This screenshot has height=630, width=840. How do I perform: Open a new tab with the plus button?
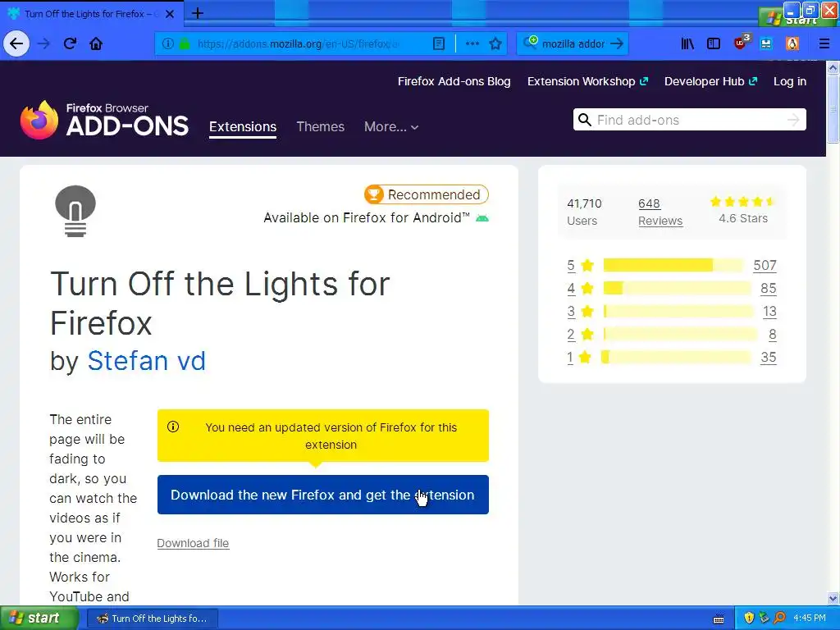[x=197, y=13]
